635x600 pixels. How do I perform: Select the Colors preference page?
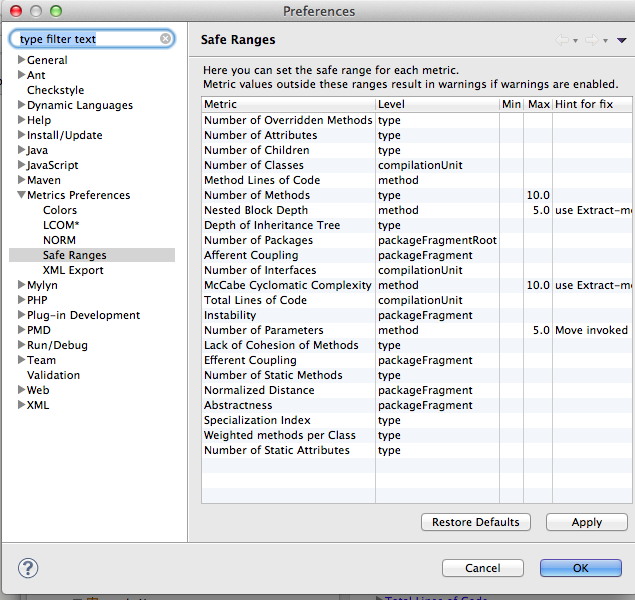(60, 210)
